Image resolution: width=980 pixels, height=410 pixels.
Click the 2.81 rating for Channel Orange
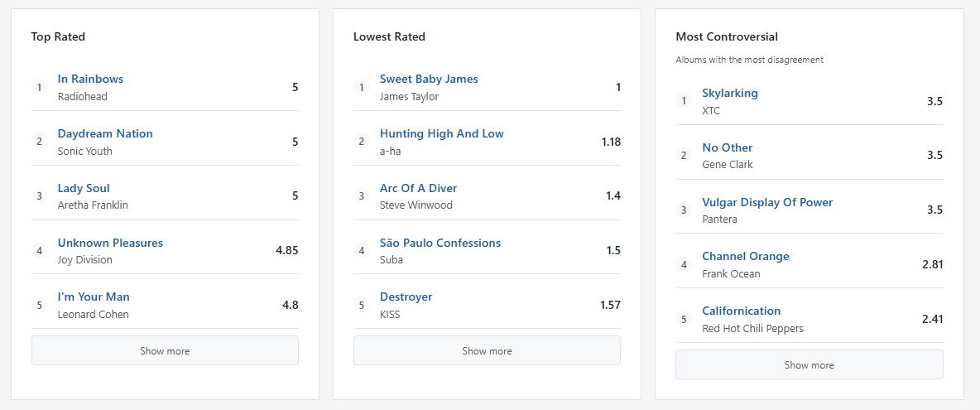point(933,264)
